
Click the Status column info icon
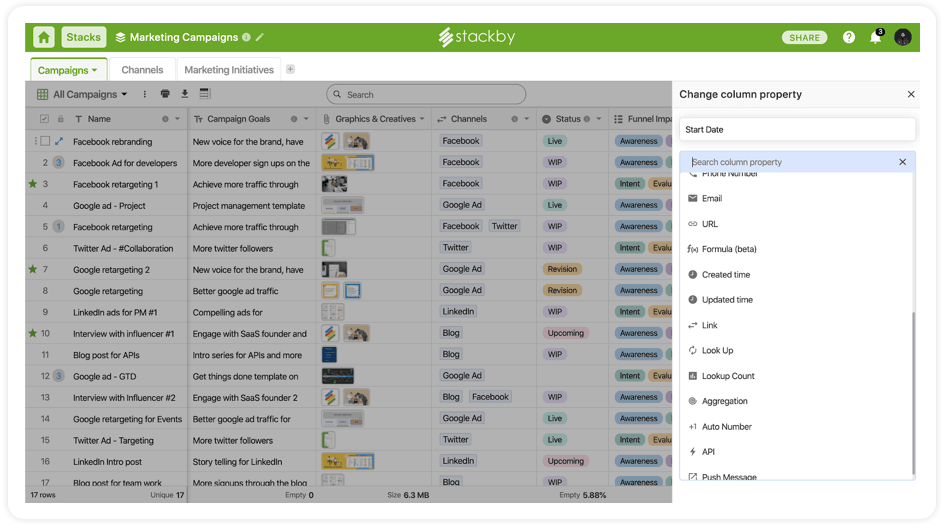click(x=586, y=119)
